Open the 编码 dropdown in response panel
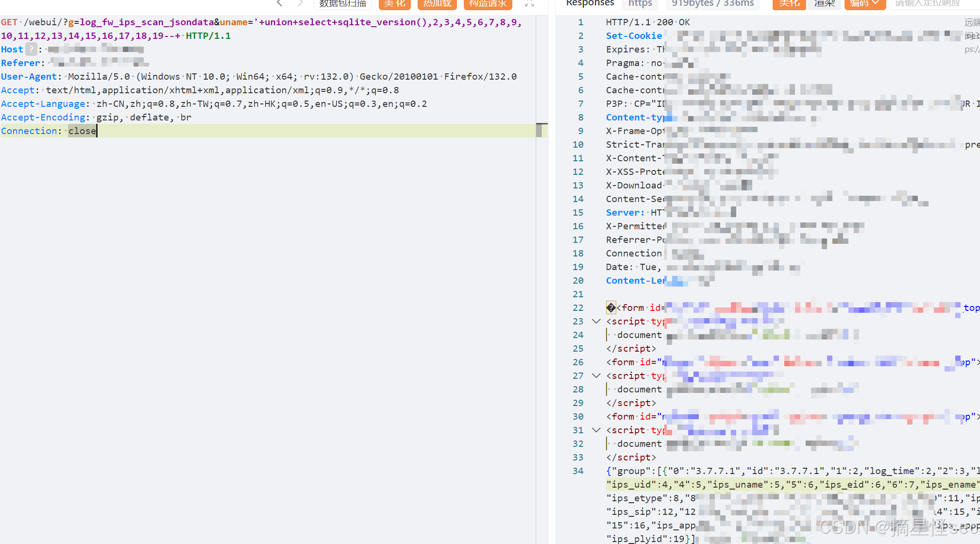Image resolution: width=980 pixels, height=544 pixels. (865, 3)
